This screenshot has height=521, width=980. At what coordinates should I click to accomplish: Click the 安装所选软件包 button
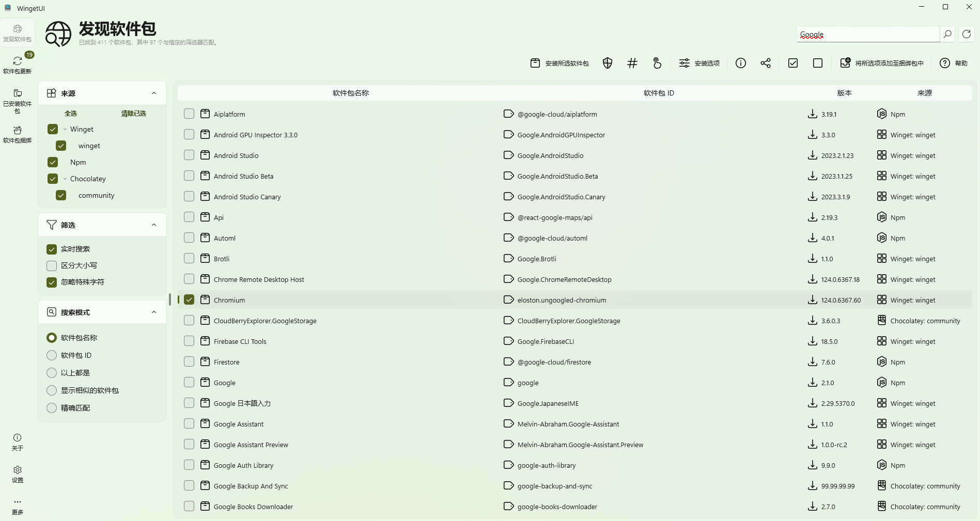click(559, 63)
